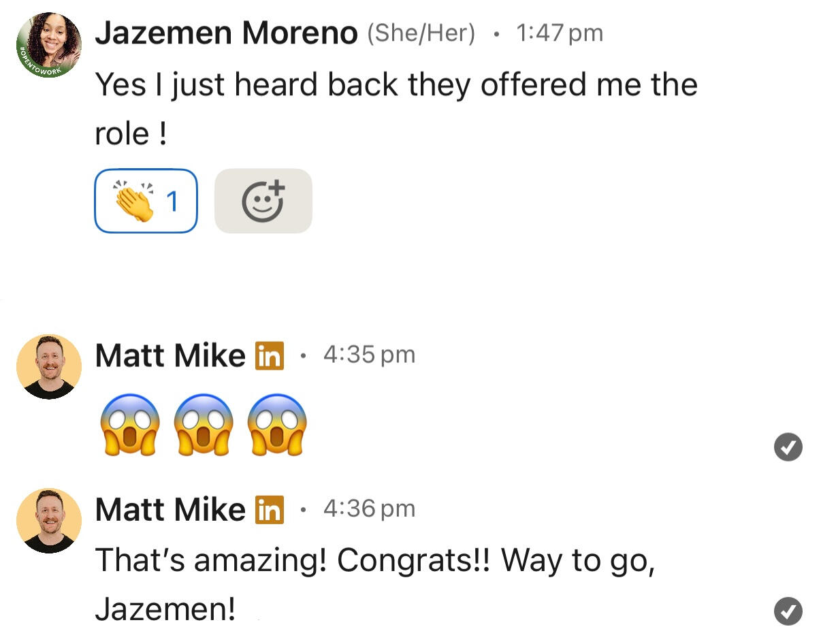Image resolution: width=821 pixels, height=644 pixels.
Task: Click the first screaming face emoji
Action: coord(130,425)
